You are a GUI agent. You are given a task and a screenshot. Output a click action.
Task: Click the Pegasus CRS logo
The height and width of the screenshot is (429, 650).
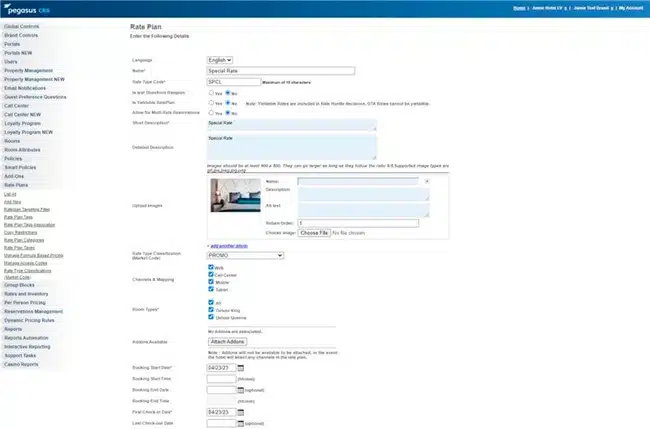coord(27,9)
